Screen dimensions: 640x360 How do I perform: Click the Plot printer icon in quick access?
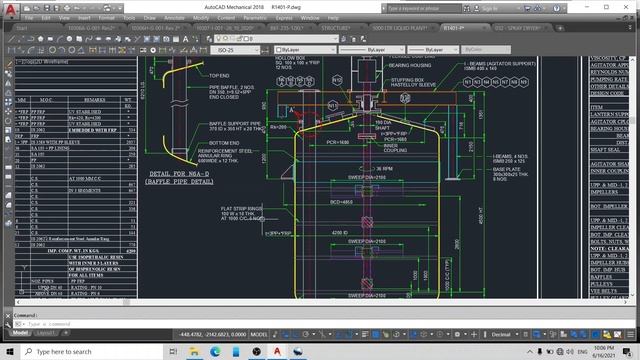pyautogui.click(x=67, y=8)
